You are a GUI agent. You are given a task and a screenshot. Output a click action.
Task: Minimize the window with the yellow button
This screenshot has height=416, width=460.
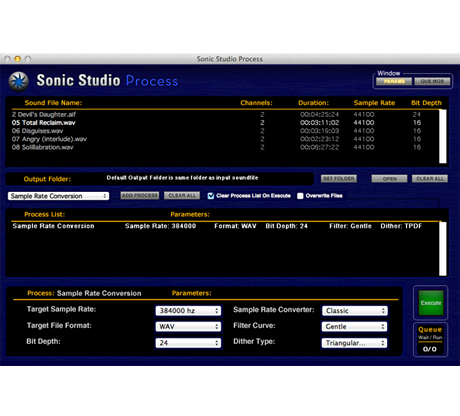click(18, 59)
